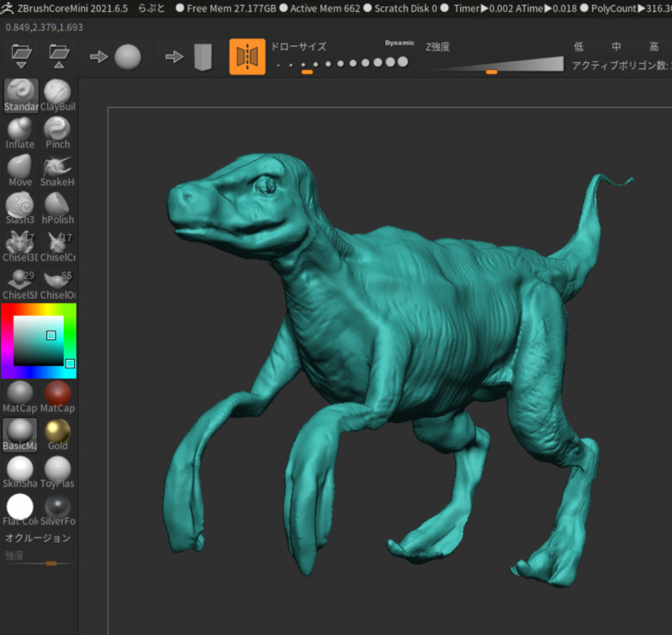This screenshot has height=635, width=672.
Task: Select the Pinch brush
Action: (57, 132)
